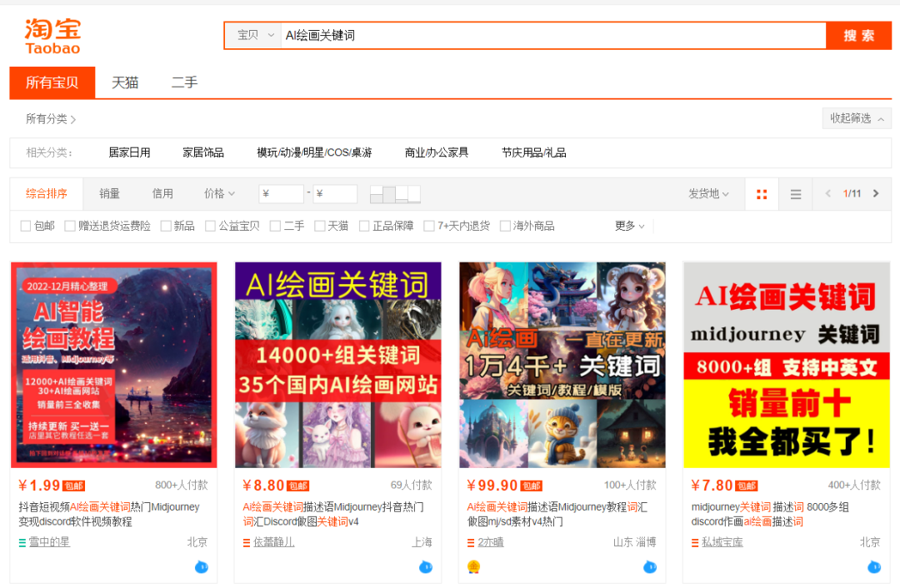Toggle the 公益宝贝 checkbox
900x588 pixels.
(x=210, y=226)
